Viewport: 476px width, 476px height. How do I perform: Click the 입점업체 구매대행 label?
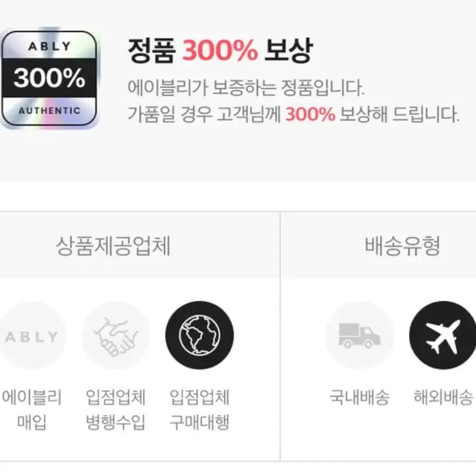(200, 409)
